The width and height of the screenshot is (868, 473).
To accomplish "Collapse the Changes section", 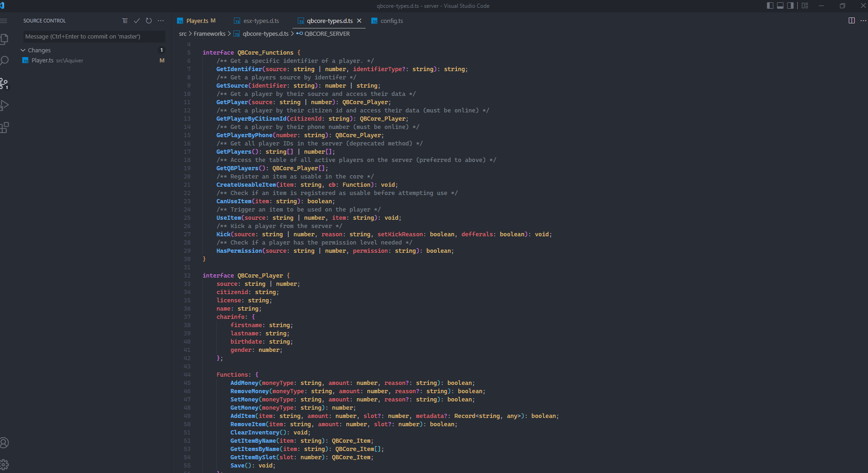I will click(23, 50).
